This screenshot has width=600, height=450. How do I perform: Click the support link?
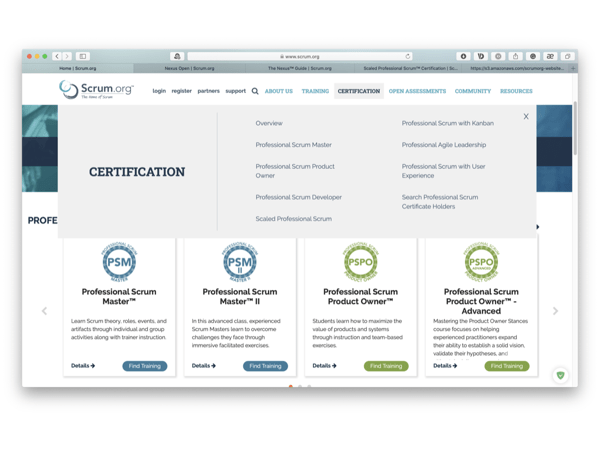(236, 91)
